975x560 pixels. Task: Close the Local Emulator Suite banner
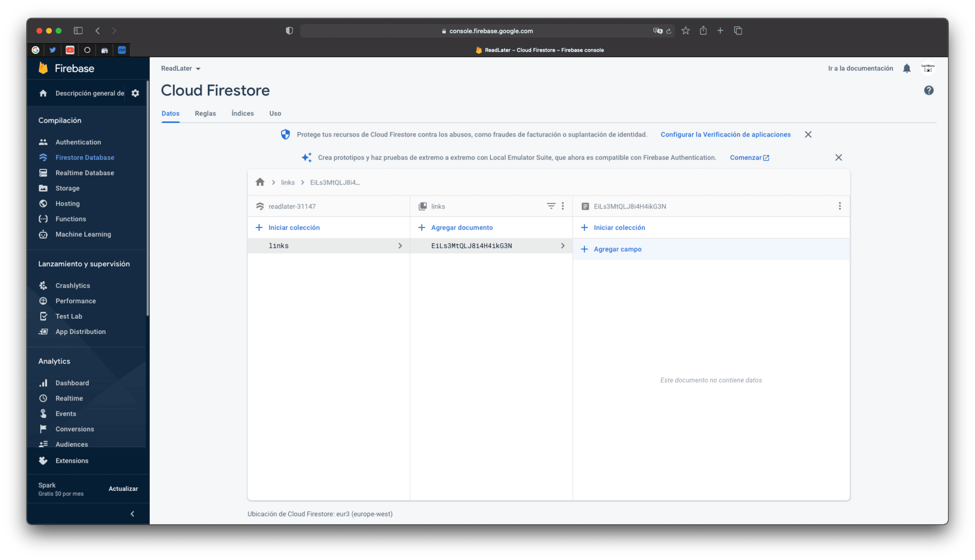pos(838,157)
